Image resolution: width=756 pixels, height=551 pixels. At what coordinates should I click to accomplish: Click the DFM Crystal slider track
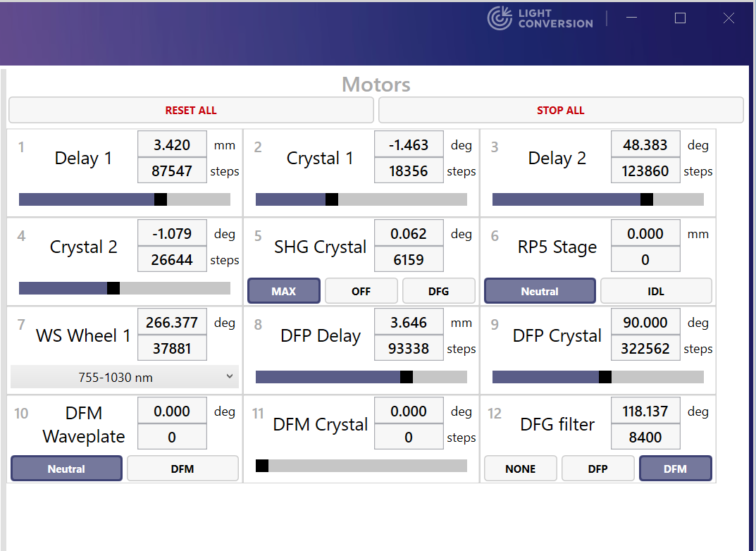click(361, 466)
